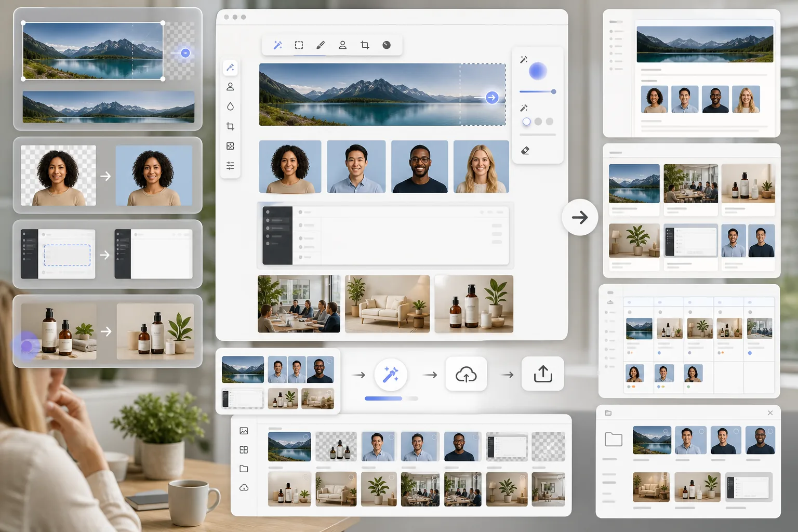Click the blue expand arrow in top-left crop preview
Screen dimensions: 798x532
coord(185,53)
